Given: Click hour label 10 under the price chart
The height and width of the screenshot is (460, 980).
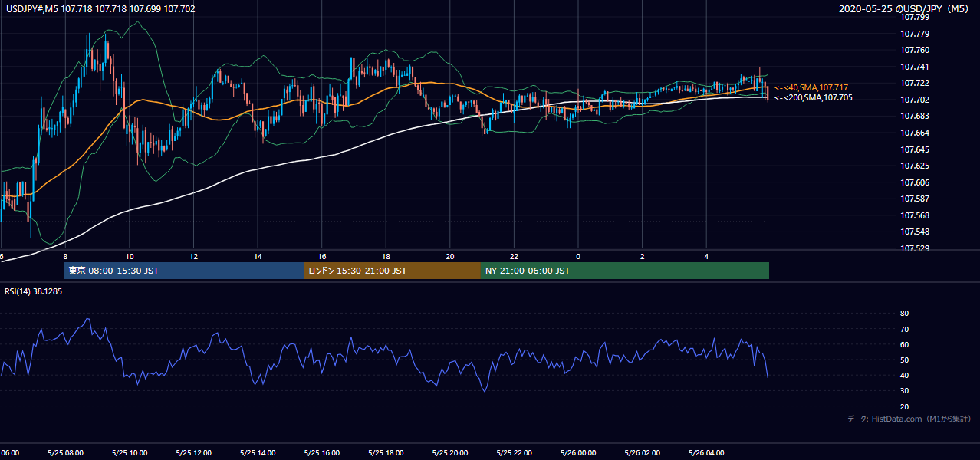Looking at the screenshot, I should click(130, 257).
